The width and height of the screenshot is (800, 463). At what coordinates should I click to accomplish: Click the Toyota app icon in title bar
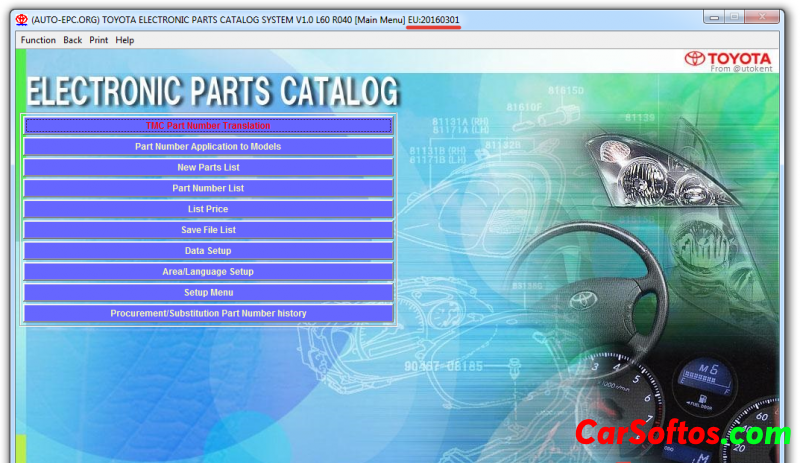[x=20, y=20]
